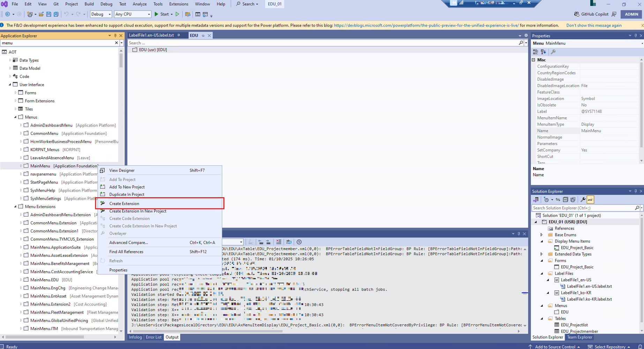Image resolution: width=644 pixels, height=349 pixels.
Task: Choose View Designer in context menu
Action: tap(160, 170)
